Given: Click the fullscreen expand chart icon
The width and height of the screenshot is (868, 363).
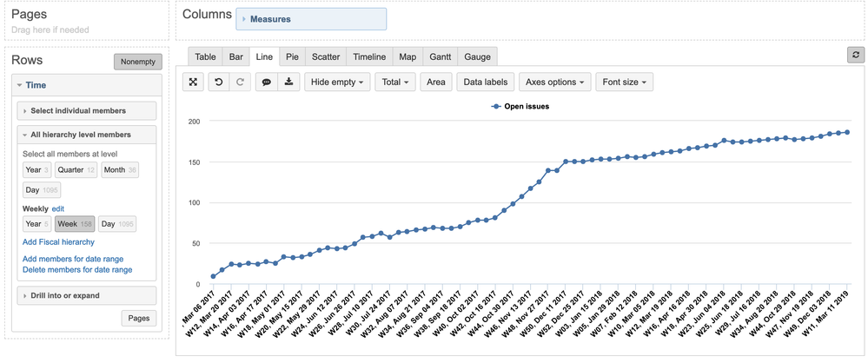Looking at the screenshot, I should pos(194,82).
